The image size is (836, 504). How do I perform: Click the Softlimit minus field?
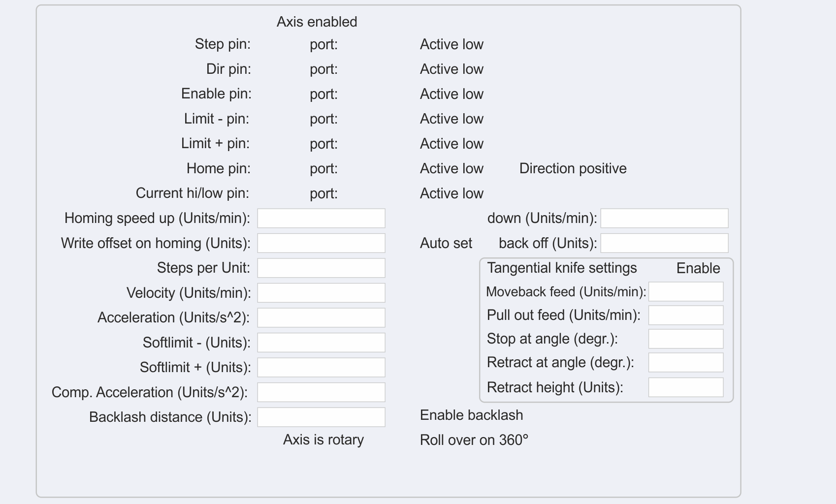click(x=321, y=343)
